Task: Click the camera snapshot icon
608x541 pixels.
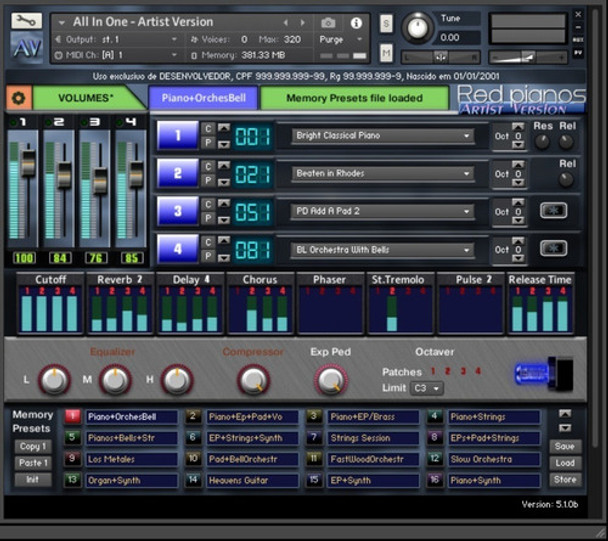Action: (x=328, y=23)
